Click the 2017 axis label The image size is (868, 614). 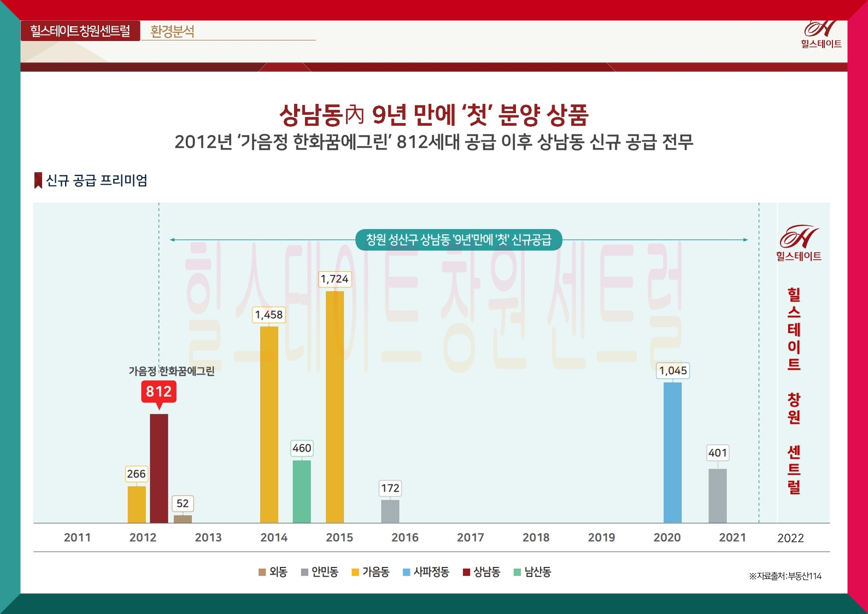(x=471, y=537)
